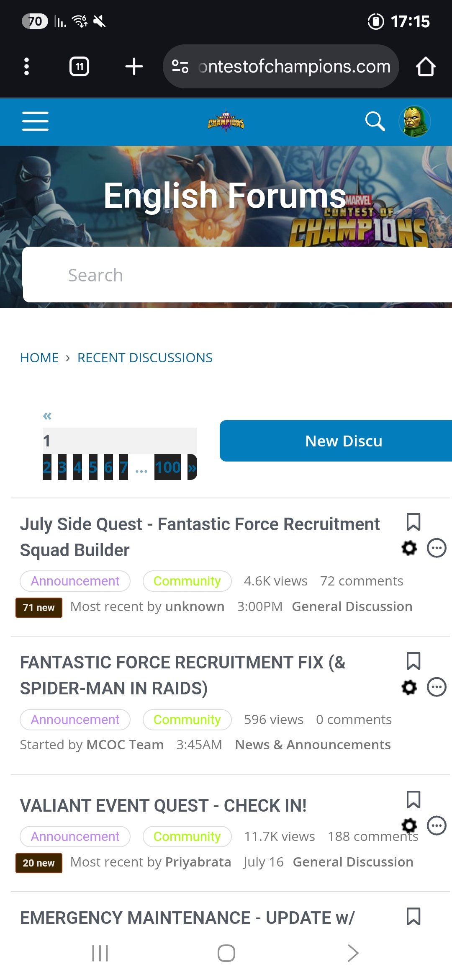Tap Community tag on RECRUITMENT FIX thread
Viewport: 452px width, 980px height.
click(x=187, y=720)
